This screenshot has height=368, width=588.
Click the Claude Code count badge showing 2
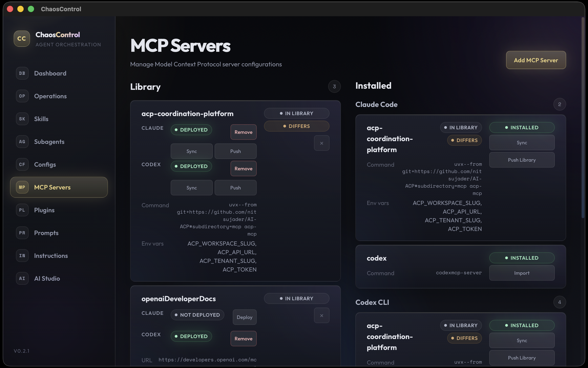coord(560,104)
